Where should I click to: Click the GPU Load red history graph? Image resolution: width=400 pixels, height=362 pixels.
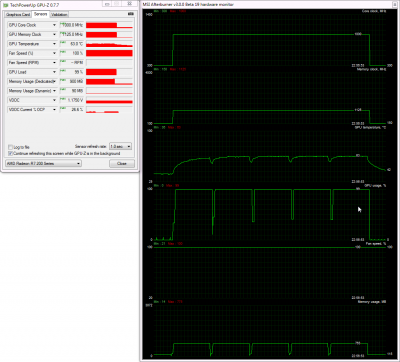pos(109,72)
